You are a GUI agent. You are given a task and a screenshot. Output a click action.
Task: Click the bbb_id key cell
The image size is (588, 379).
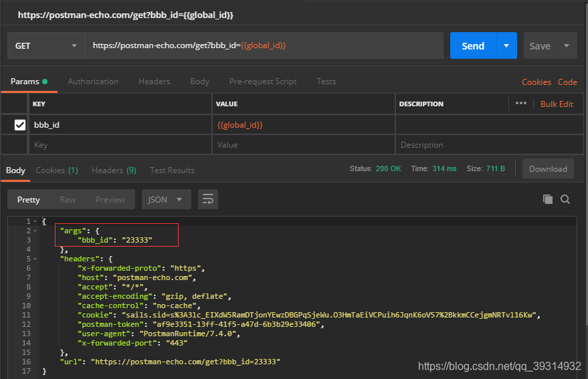[x=120, y=125]
